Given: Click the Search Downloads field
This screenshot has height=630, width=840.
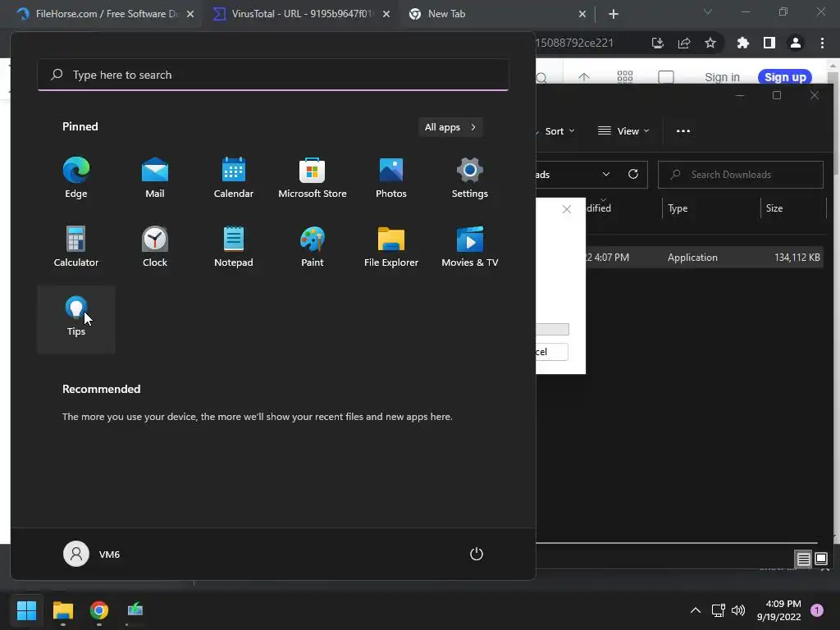Looking at the screenshot, I should coord(741,175).
